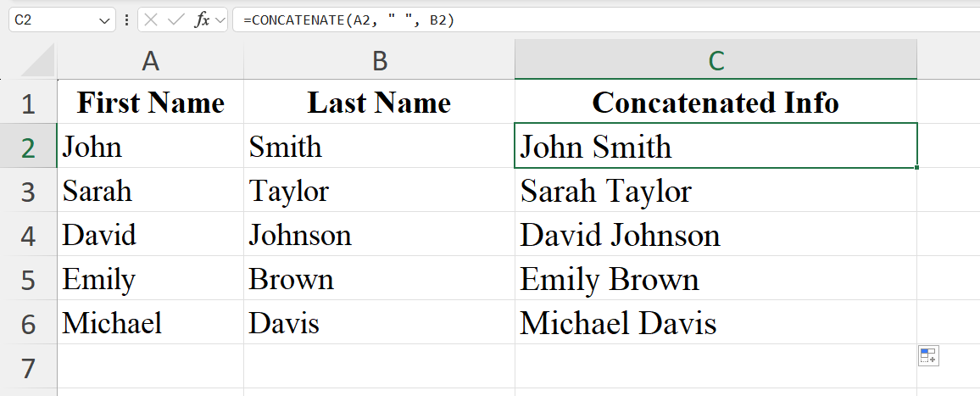This screenshot has width=980, height=396.
Task: Click the three-dot handle beside Name Box
Action: (126, 20)
